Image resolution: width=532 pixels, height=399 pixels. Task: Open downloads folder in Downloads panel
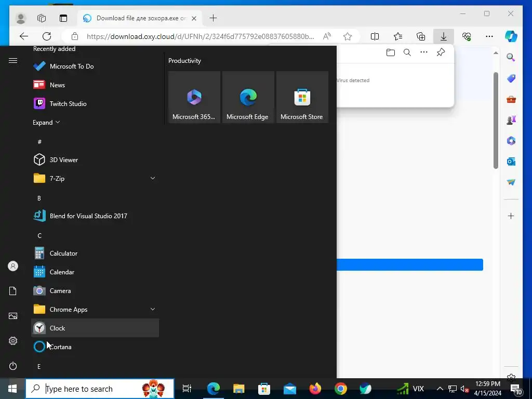(x=391, y=52)
